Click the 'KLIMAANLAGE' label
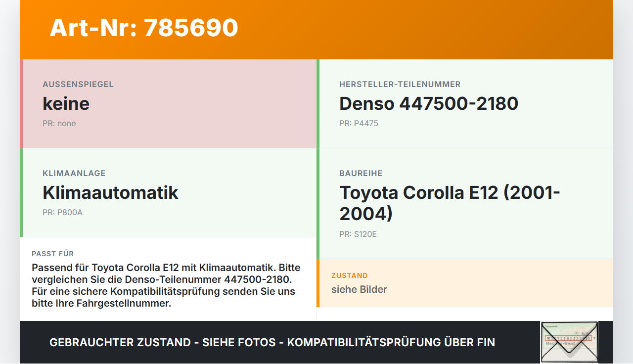The image size is (633, 364). pos(74,173)
